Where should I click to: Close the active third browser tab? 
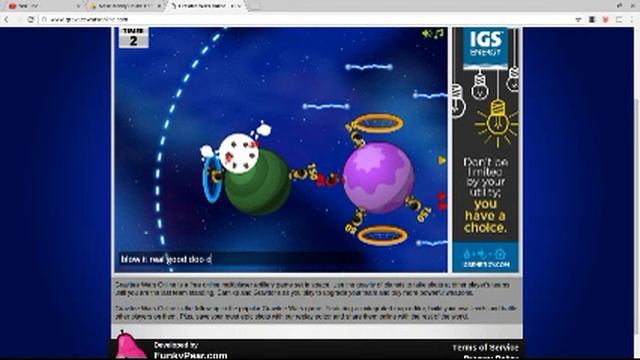point(240,6)
